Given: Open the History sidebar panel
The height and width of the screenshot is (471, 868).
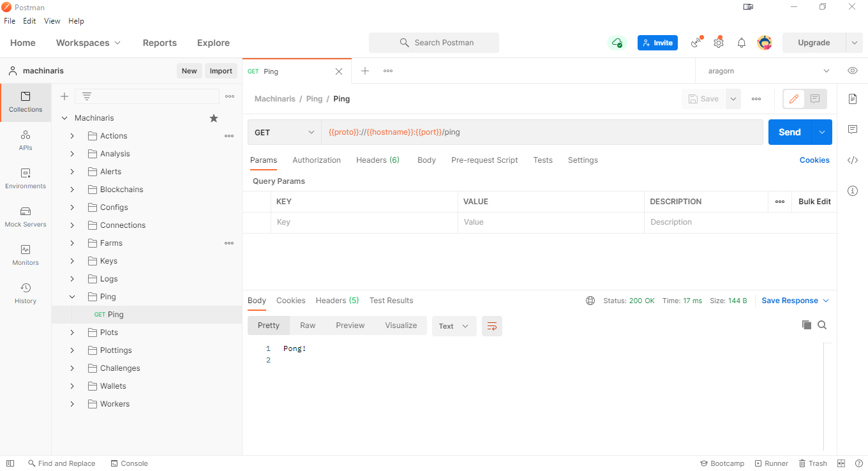Looking at the screenshot, I should coord(26,294).
